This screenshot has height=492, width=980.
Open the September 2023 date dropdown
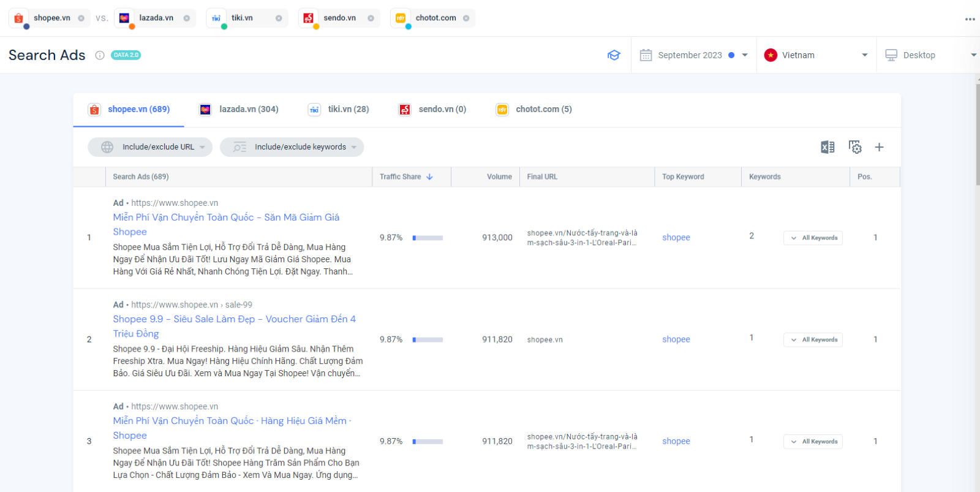694,55
